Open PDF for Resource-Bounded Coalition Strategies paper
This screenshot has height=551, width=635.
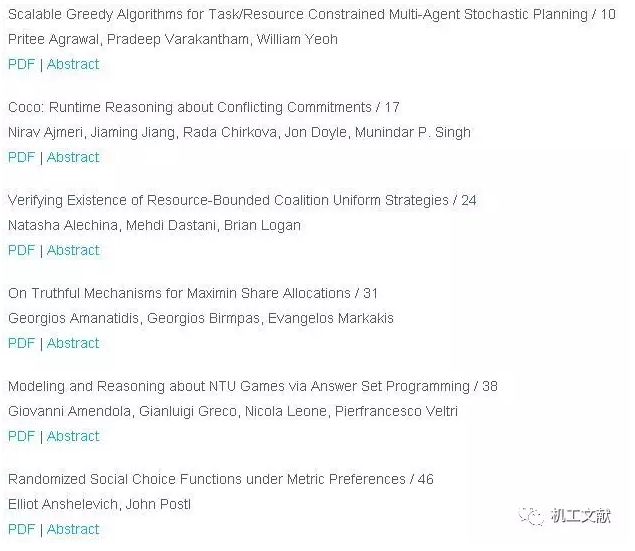tap(21, 250)
